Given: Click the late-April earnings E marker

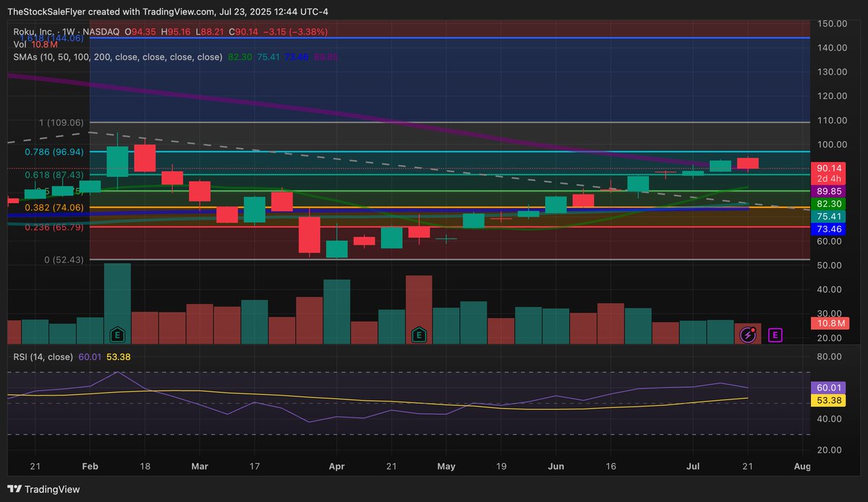Looking at the screenshot, I should click(x=418, y=334).
